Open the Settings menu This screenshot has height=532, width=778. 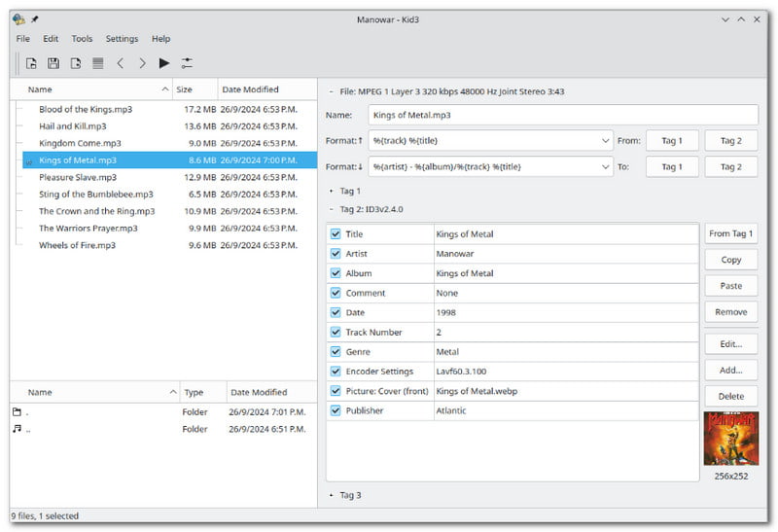pos(123,39)
